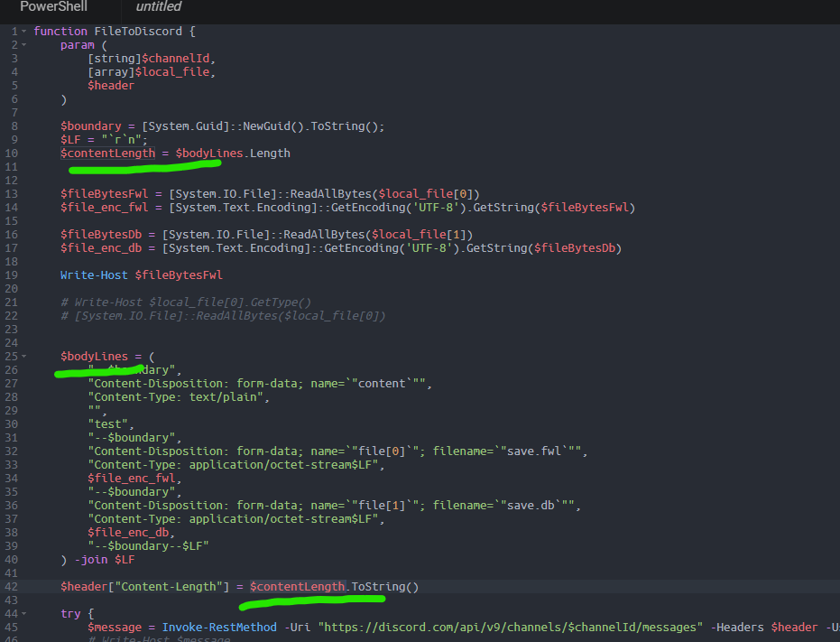Click $fileBytesFwl declaration on line 13
This screenshot has height=642, width=840.
coord(104,194)
